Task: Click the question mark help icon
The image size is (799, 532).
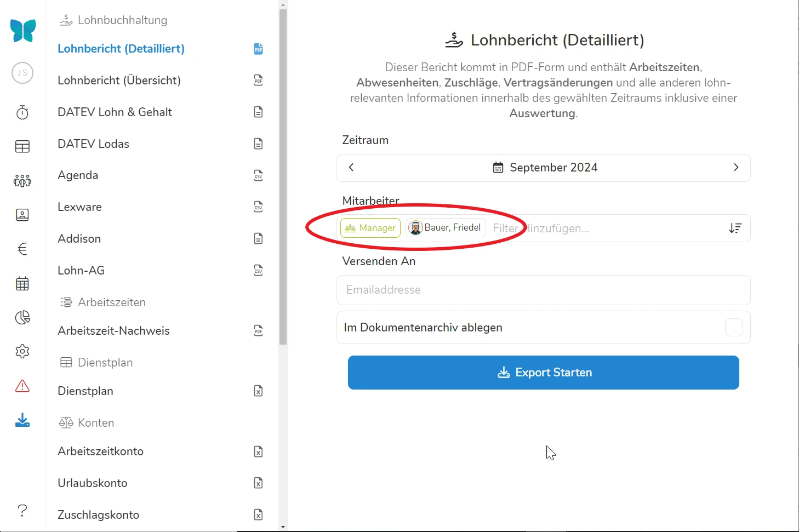Action: [22, 511]
